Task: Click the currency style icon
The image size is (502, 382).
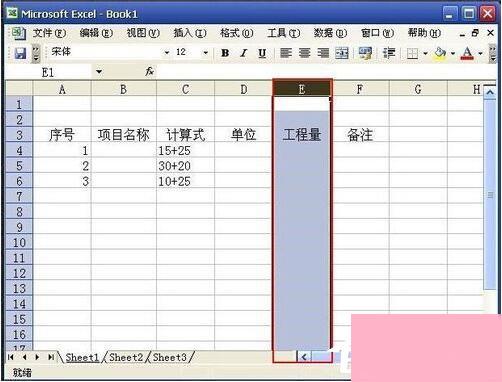Action: [x=365, y=53]
